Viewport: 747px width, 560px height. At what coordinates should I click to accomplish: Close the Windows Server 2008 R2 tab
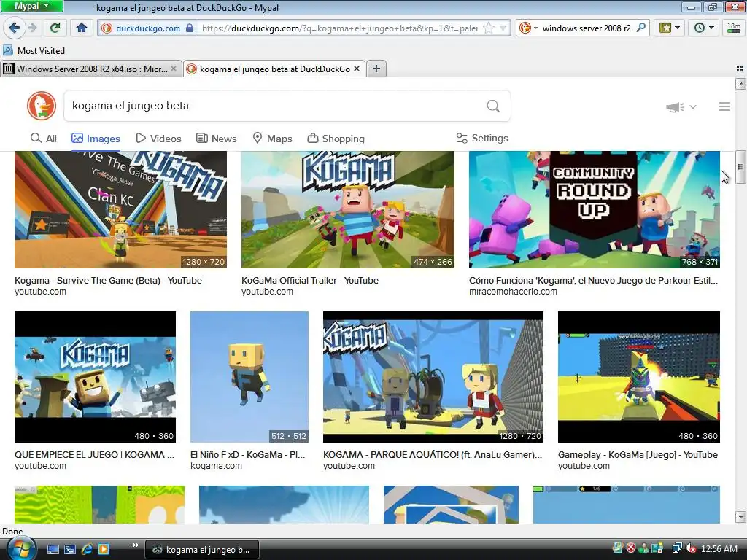point(174,69)
